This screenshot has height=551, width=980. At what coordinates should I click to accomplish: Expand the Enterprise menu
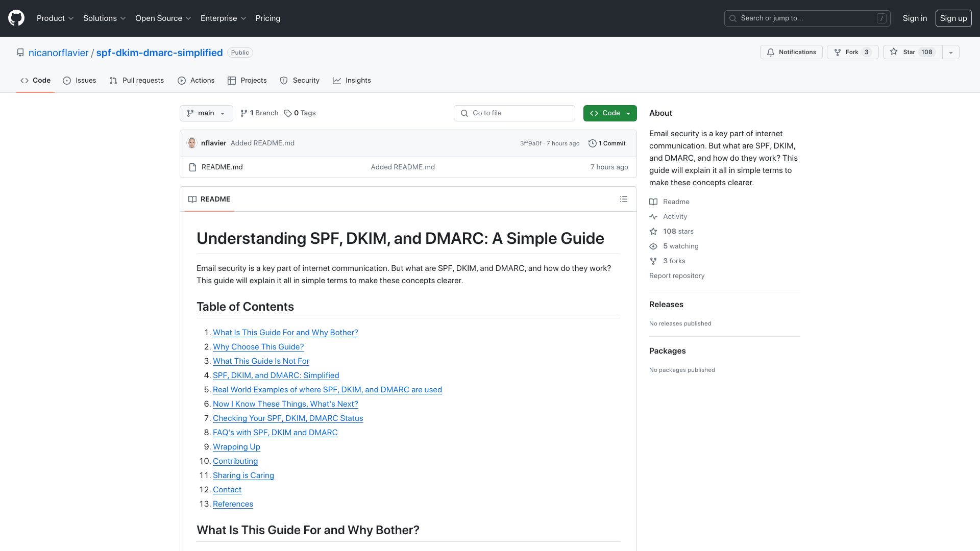pyautogui.click(x=223, y=18)
